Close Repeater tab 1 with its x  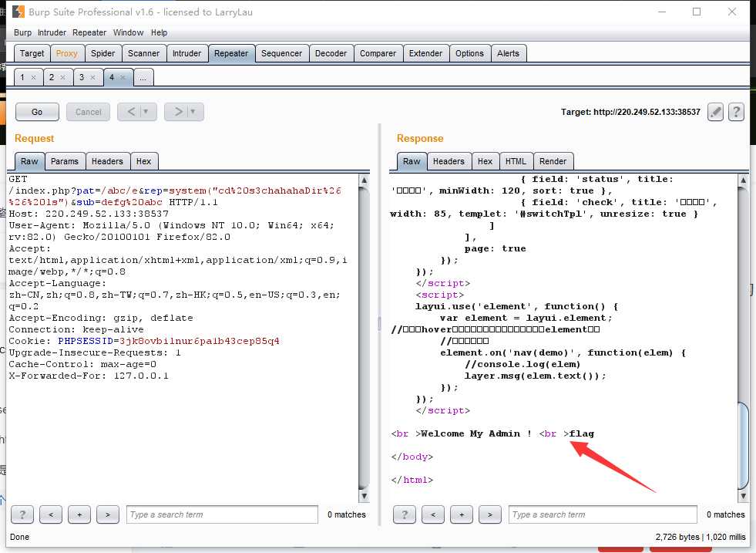pyautogui.click(x=33, y=77)
